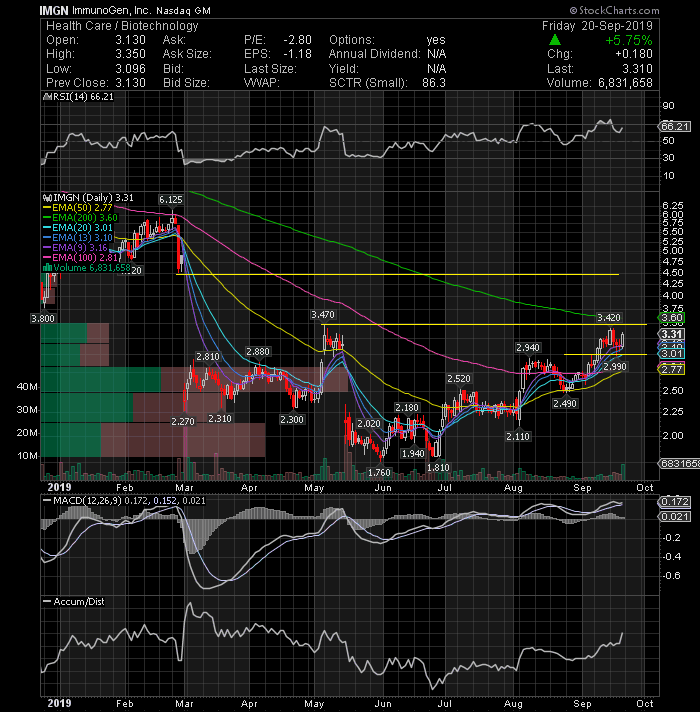Click the Chg value +0.180
The width and height of the screenshot is (700, 712).
634,54
